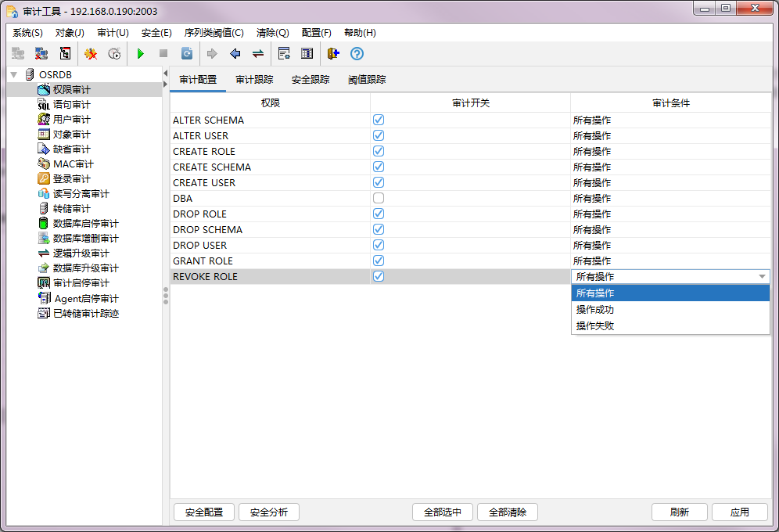Uncheck ALTER SCHEMA audit switch
The height and width of the screenshot is (532, 779).
point(378,120)
